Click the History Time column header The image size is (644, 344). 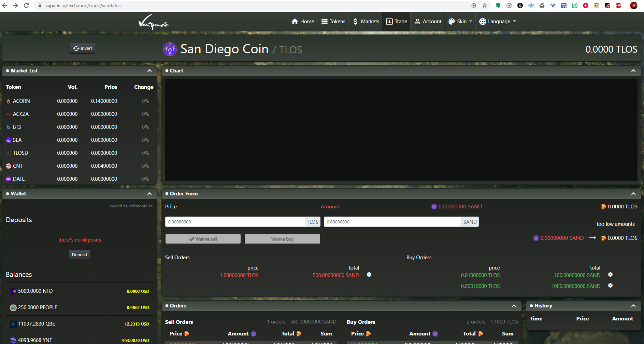coord(536,319)
